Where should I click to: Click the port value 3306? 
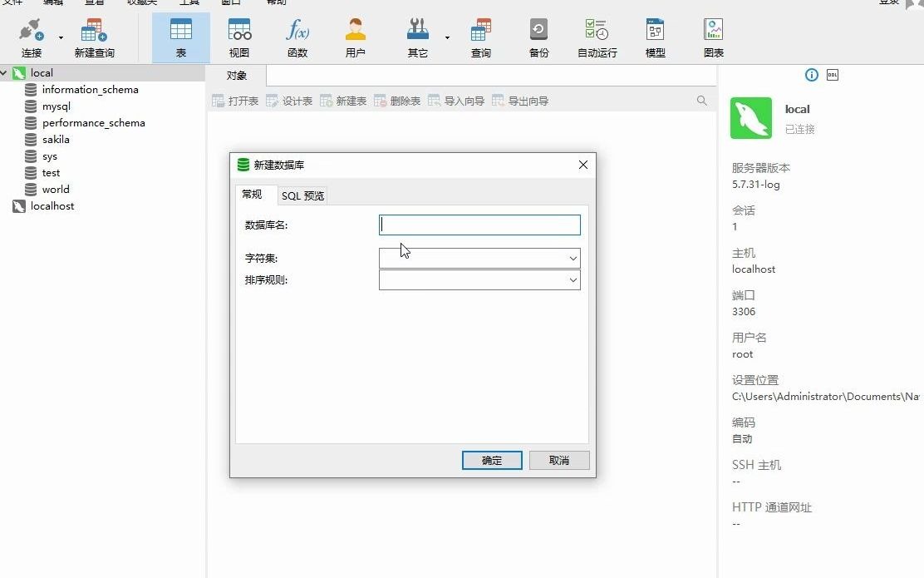(x=744, y=311)
